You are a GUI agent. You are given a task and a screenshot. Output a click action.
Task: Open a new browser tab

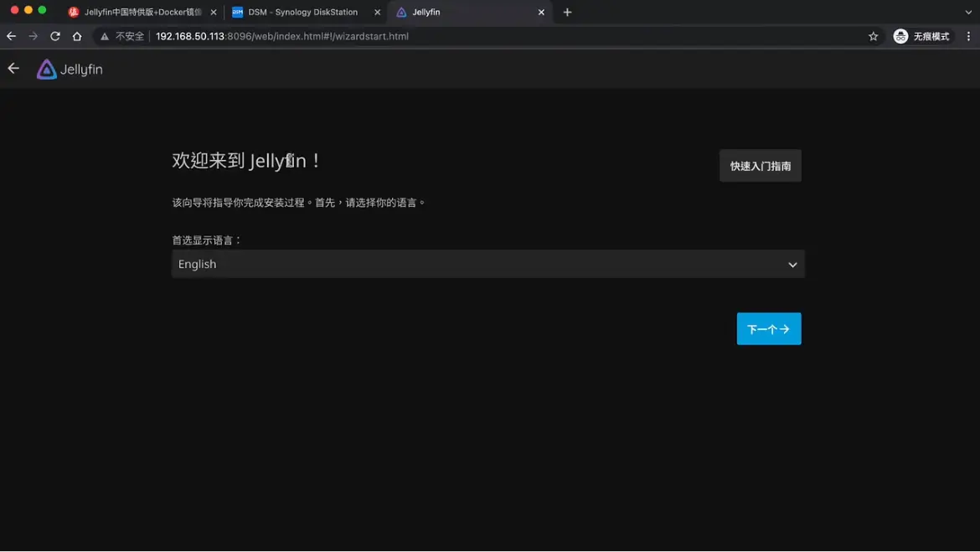(567, 12)
